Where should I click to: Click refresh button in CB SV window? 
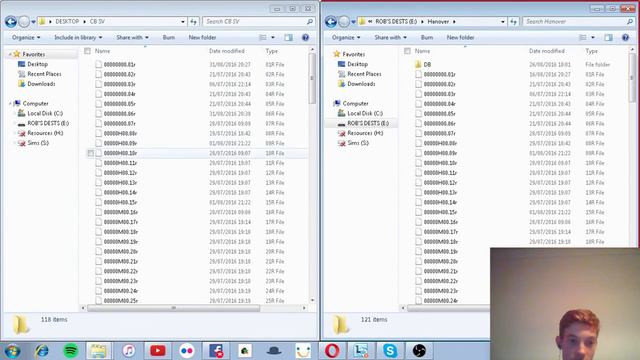[193, 22]
